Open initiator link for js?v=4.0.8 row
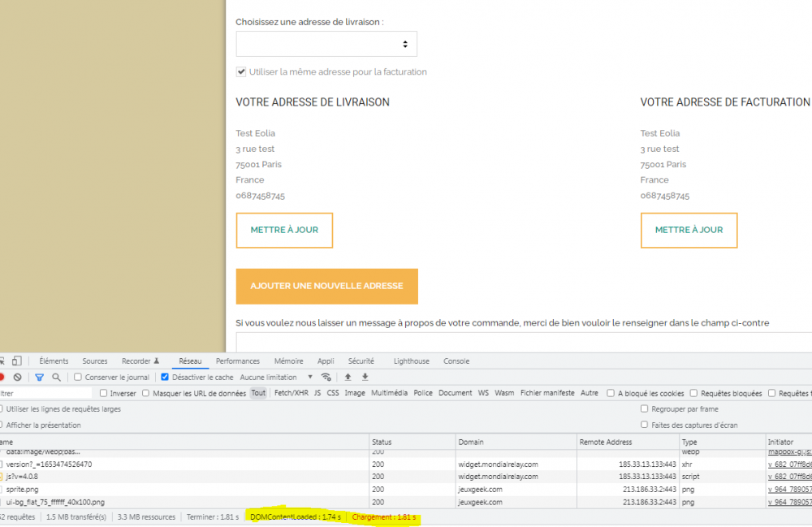The width and height of the screenshot is (812, 527). tap(790, 477)
